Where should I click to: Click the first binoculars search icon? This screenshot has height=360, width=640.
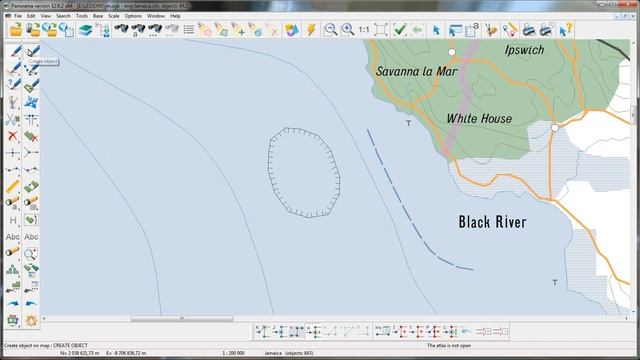[121, 30]
